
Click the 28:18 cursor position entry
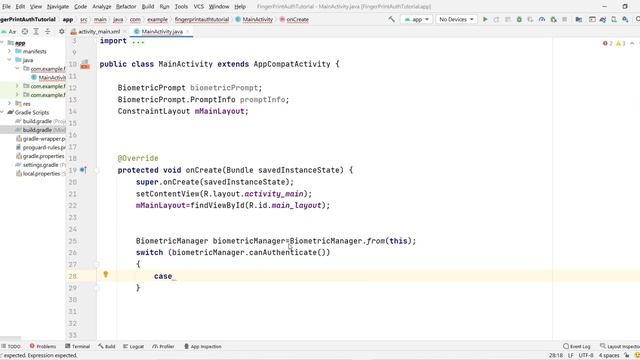[556, 356]
